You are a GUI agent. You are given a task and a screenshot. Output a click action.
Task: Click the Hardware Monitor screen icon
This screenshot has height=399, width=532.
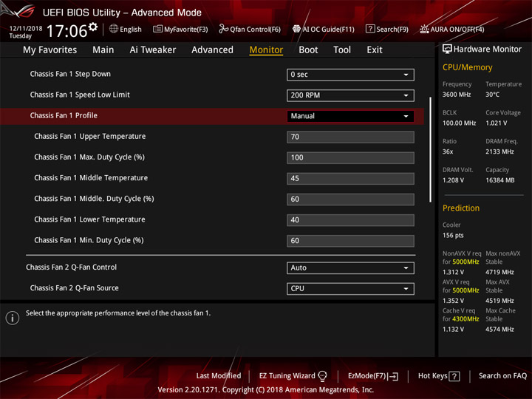pyautogui.click(x=447, y=49)
